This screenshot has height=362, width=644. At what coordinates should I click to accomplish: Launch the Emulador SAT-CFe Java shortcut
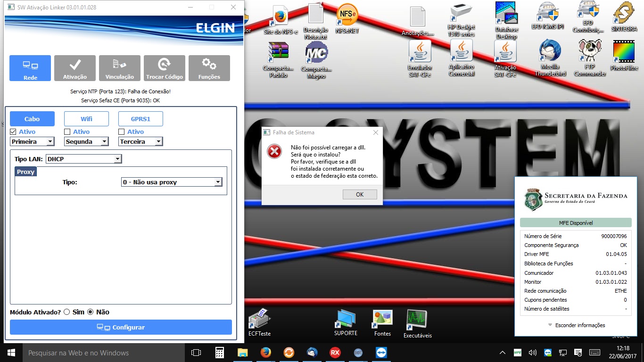420,58
